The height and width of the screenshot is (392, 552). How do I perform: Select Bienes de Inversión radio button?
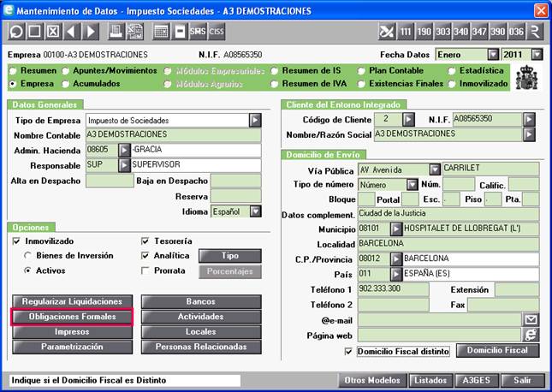pos(27,256)
